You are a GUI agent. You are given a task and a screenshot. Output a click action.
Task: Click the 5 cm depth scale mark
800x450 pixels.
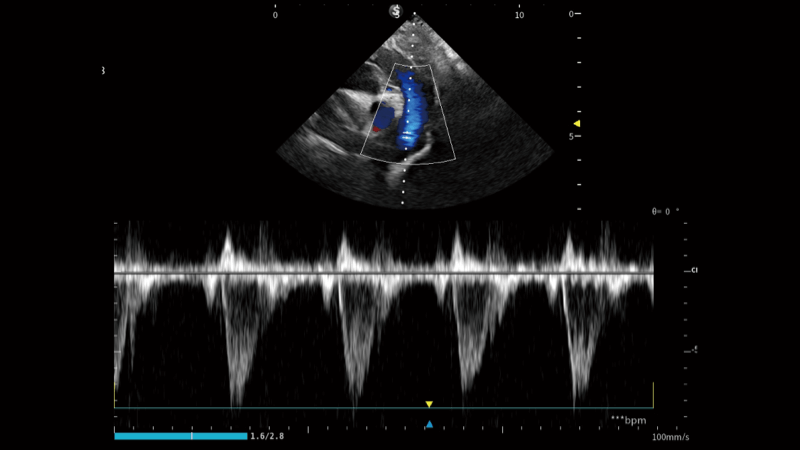[571, 136]
